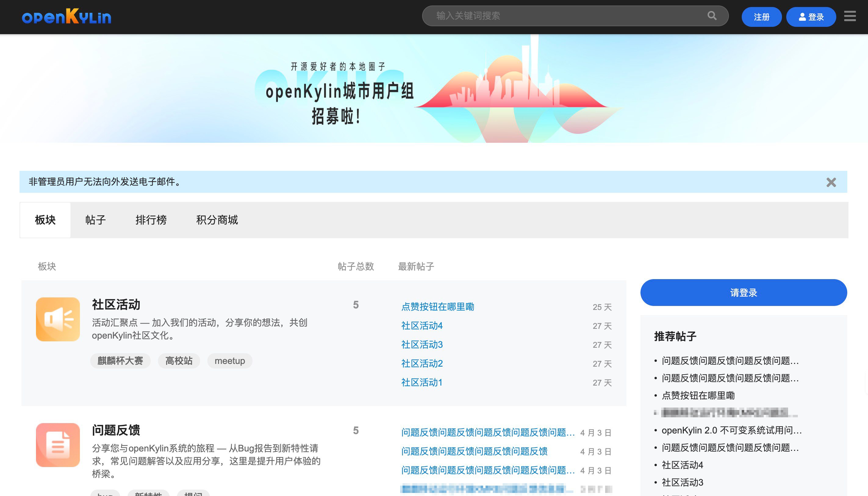
Task: Open the 问题反馈 board title
Action: tap(116, 430)
